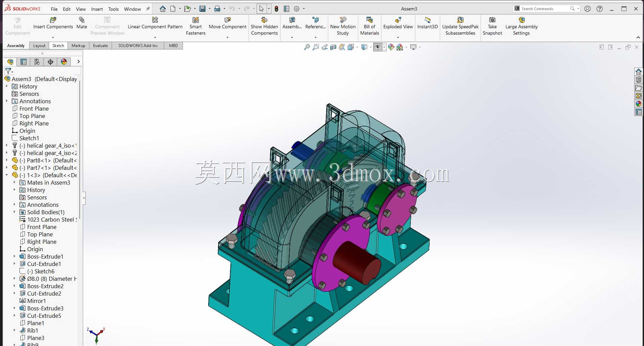
Task: Open the Exploded View dropdown arrow
Action: (398, 37)
